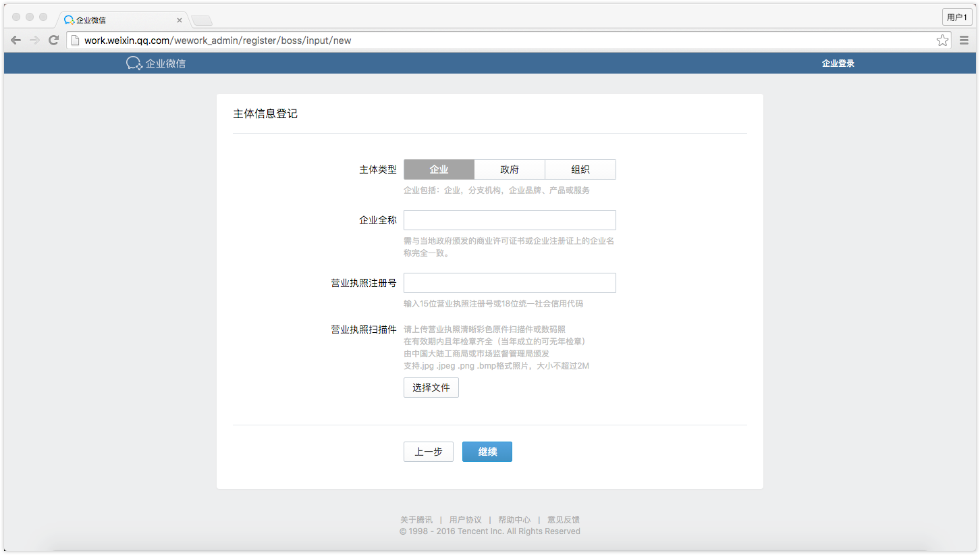The width and height of the screenshot is (980, 555).
Task: Click the 企业微信 logo in the top bar
Action: pyautogui.click(x=156, y=62)
